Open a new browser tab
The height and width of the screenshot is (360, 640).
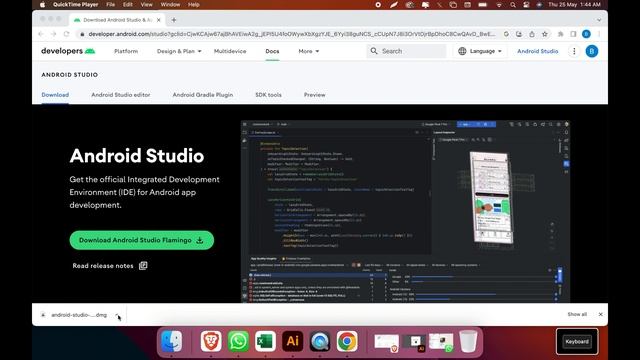(x=174, y=20)
